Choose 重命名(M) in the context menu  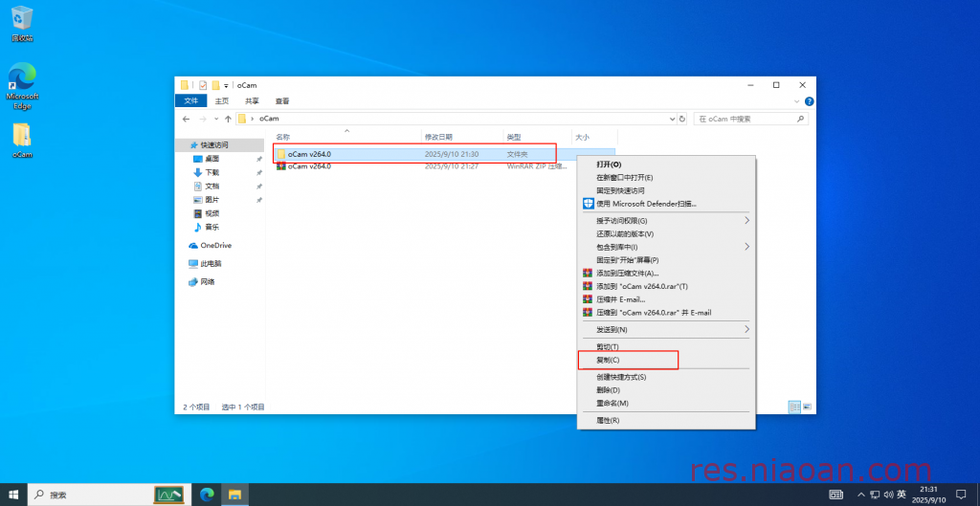coord(666,403)
